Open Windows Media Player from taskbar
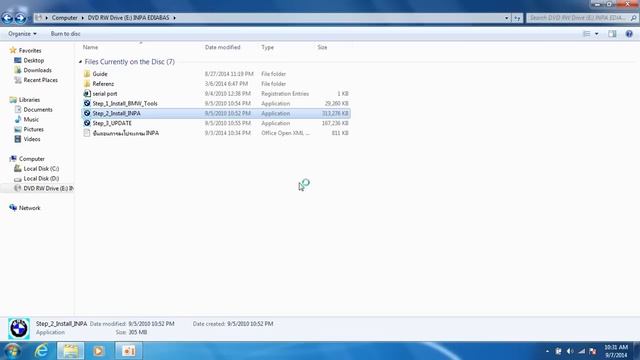The width and height of the screenshot is (640, 360). coord(98,351)
